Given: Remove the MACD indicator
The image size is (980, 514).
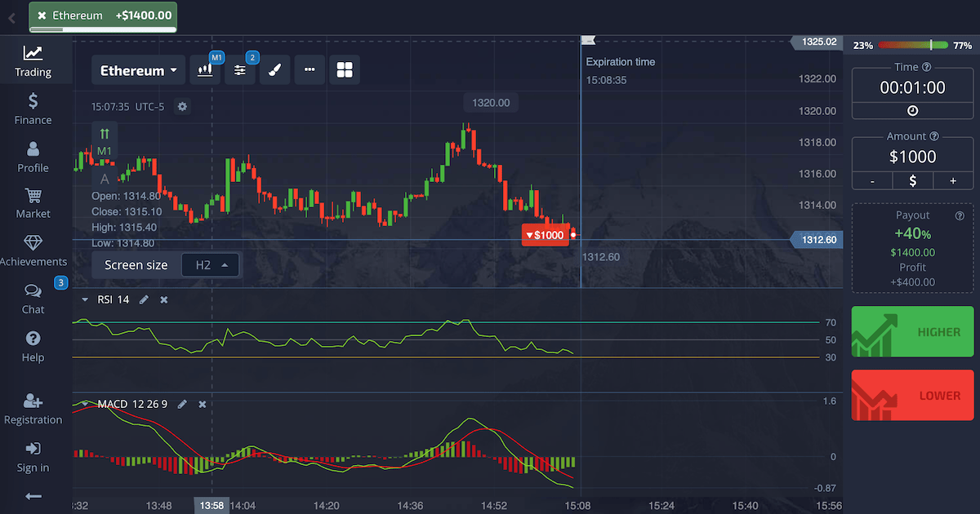Looking at the screenshot, I should point(203,404).
